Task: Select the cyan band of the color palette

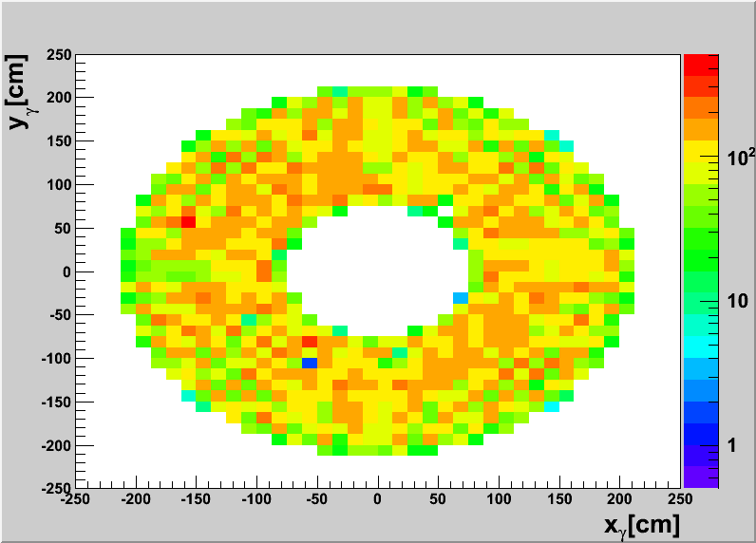Action: (x=701, y=346)
